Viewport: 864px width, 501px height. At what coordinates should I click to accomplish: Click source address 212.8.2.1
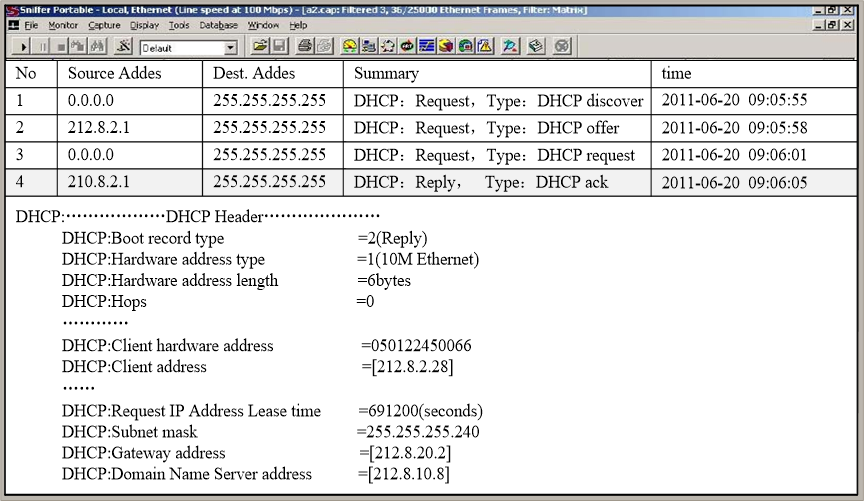pyautogui.click(x=99, y=128)
